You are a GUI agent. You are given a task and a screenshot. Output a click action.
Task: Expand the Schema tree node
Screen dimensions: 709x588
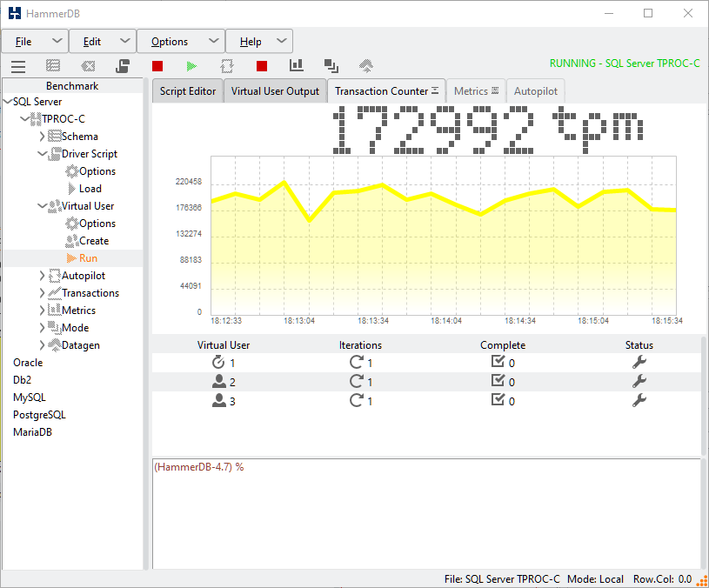[x=42, y=136]
